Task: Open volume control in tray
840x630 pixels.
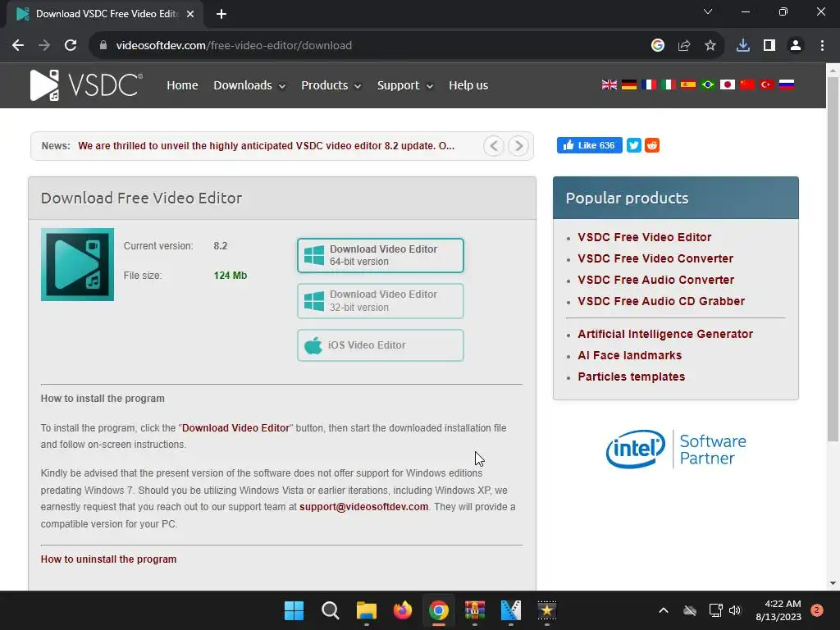Action: point(735,610)
